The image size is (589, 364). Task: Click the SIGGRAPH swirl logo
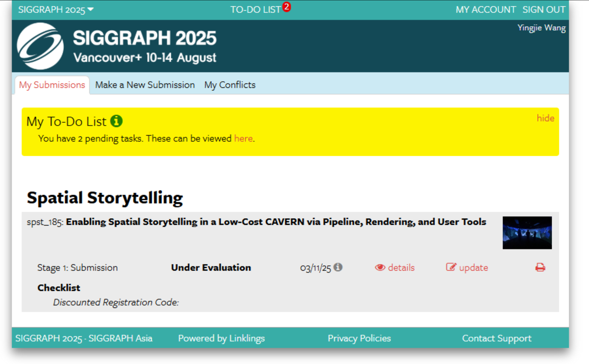40,46
